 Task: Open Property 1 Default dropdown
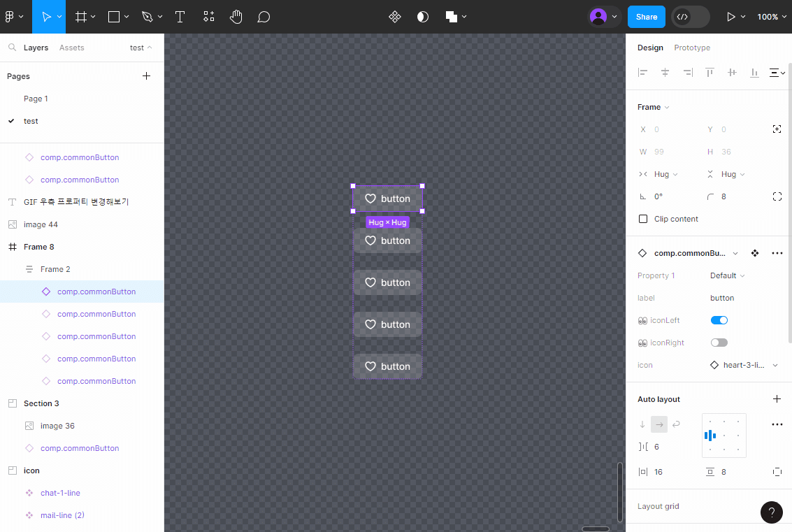click(x=728, y=275)
